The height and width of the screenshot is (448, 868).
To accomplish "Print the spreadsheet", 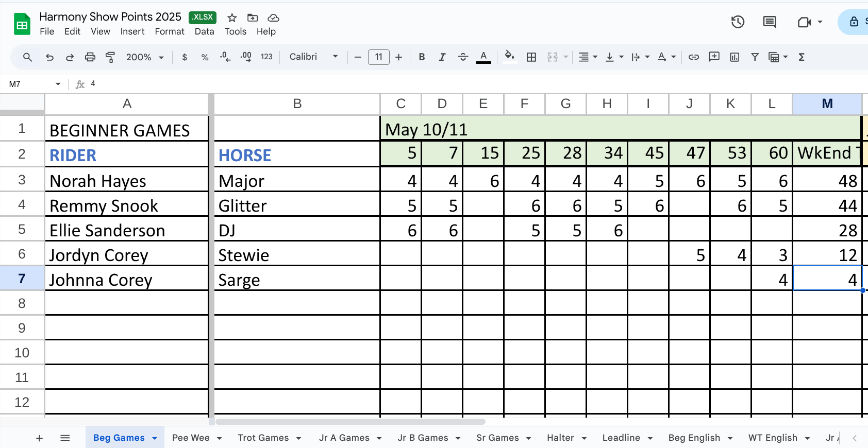I will point(90,57).
